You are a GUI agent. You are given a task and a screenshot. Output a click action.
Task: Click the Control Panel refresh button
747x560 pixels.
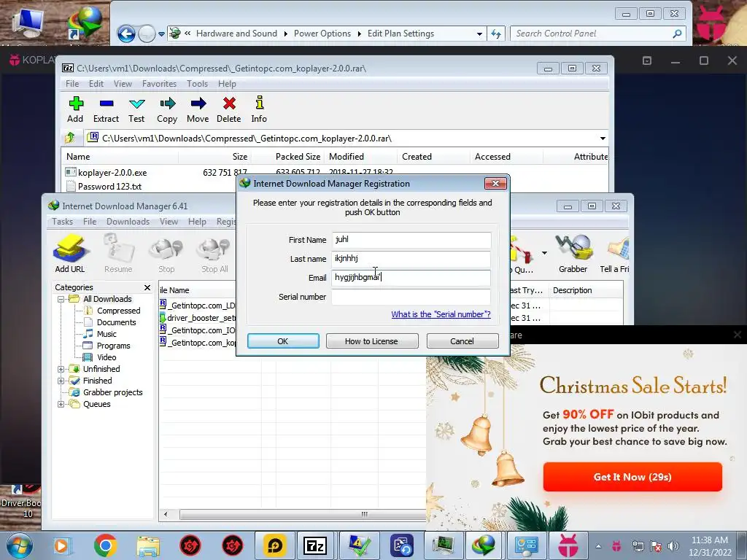496,34
